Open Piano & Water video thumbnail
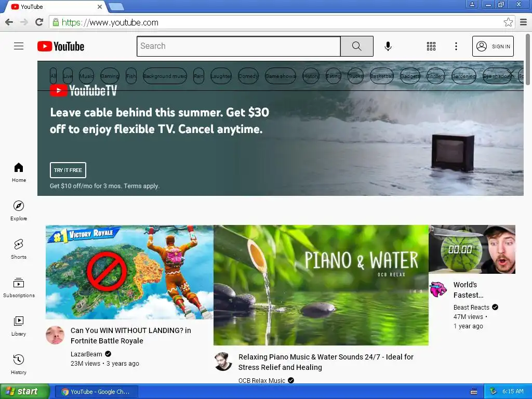Viewport: 532px width, 399px height. coord(321,285)
